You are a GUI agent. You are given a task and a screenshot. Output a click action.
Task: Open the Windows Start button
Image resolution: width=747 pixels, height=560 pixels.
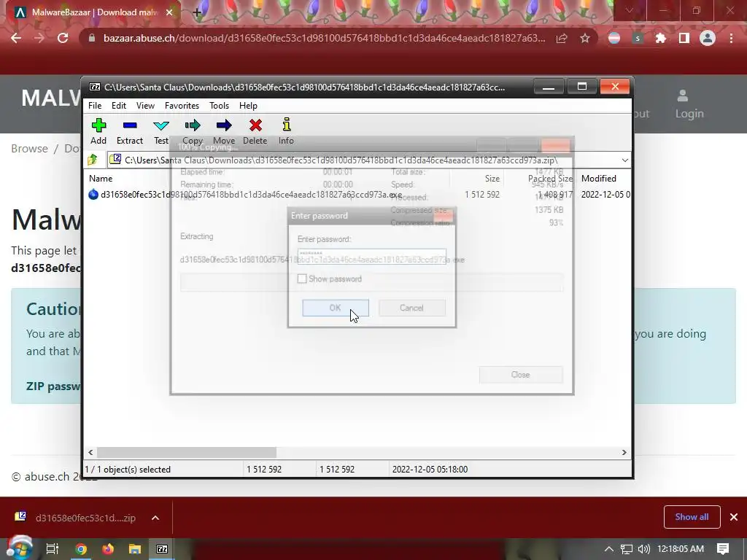click(18, 548)
